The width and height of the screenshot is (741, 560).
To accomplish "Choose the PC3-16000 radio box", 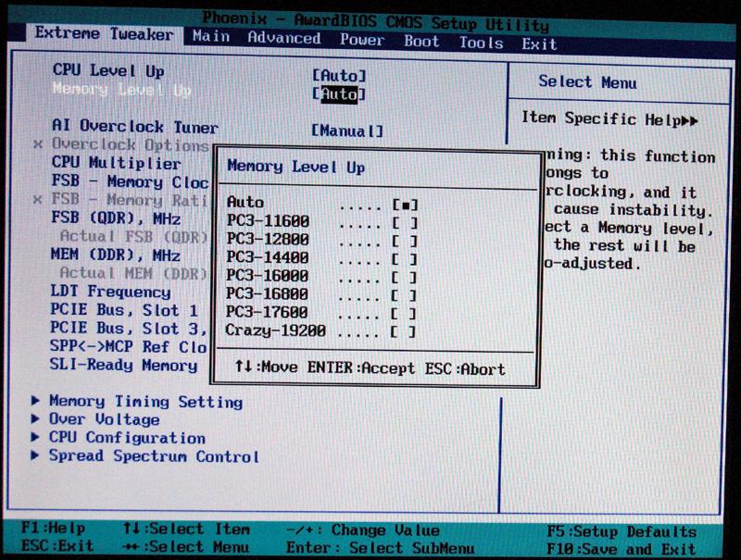I will pos(404,277).
